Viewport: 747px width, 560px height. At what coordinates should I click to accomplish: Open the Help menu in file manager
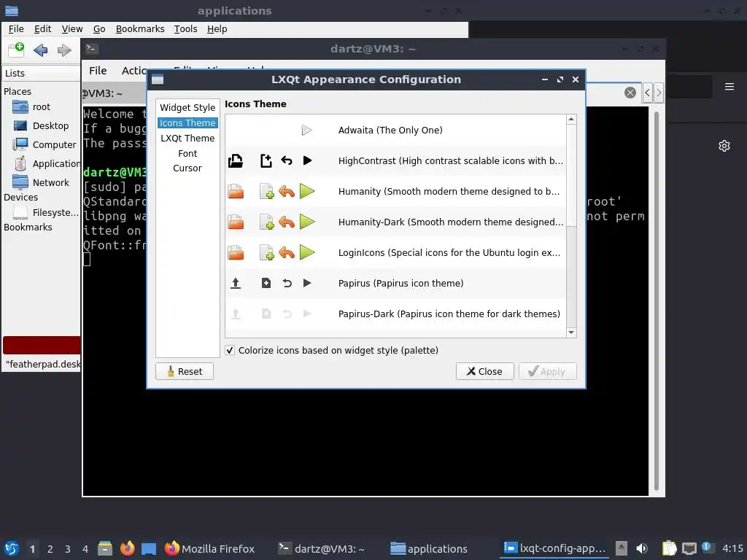click(x=217, y=29)
